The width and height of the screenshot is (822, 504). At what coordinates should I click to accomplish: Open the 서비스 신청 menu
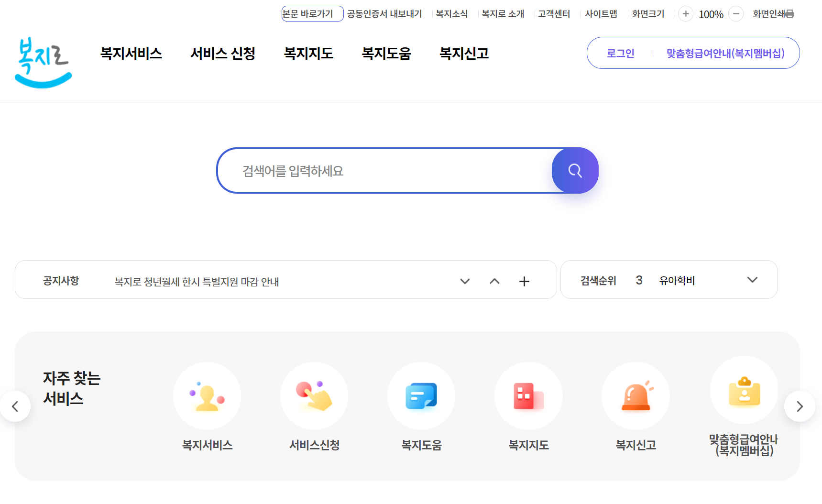(223, 53)
